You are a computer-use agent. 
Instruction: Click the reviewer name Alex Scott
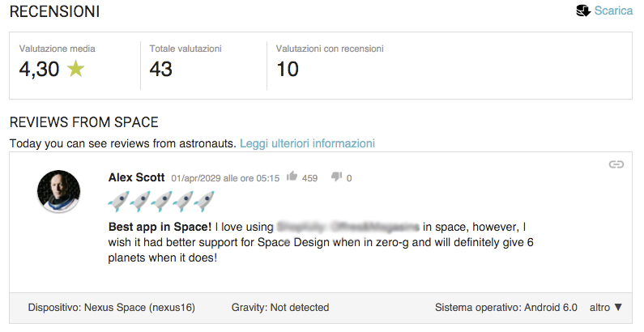[136, 177]
